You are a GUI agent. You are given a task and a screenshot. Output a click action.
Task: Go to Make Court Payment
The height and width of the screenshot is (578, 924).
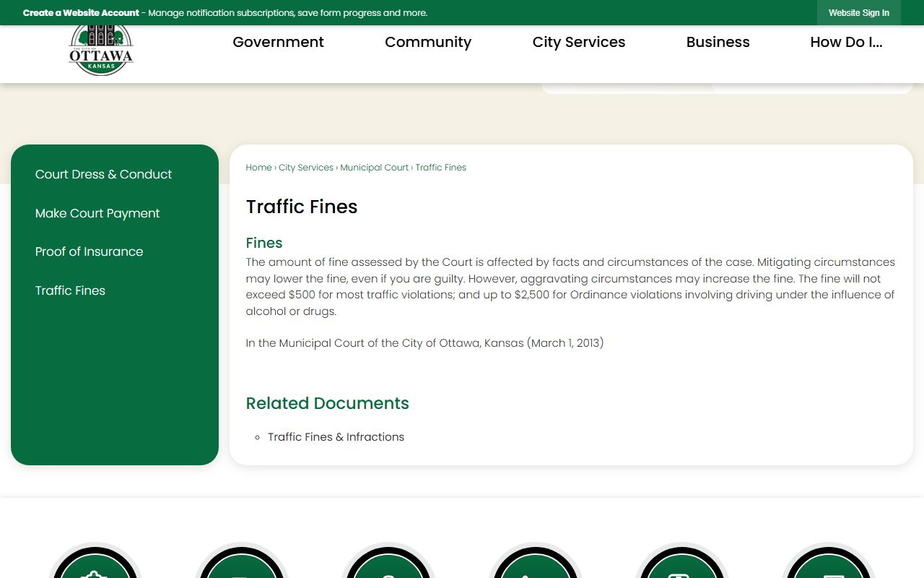pyautogui.click(x=97, y=213)
